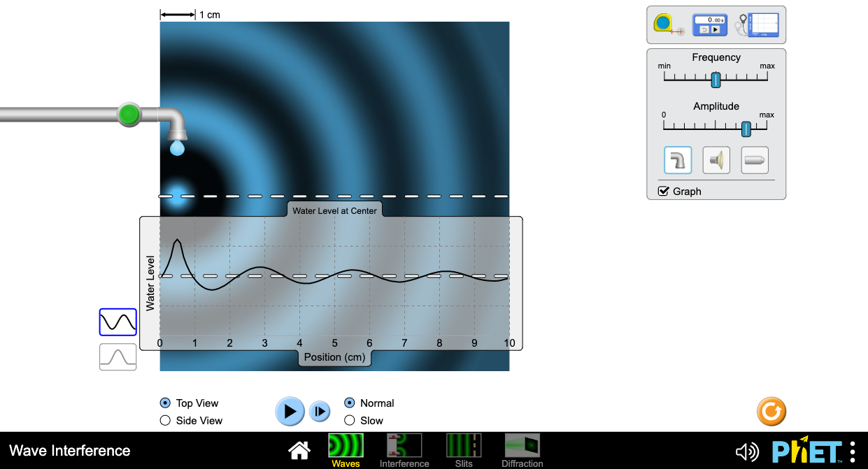This screenshot has height=469, width=868.
Task: Click the home icon in the navigation bar
Action: click(299, 450)
